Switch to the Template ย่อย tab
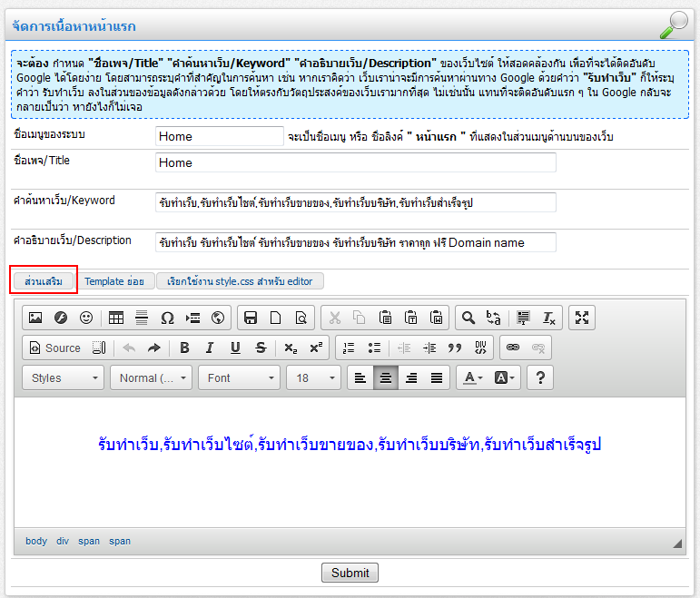The image size is (700, 598). click(114, 281)
